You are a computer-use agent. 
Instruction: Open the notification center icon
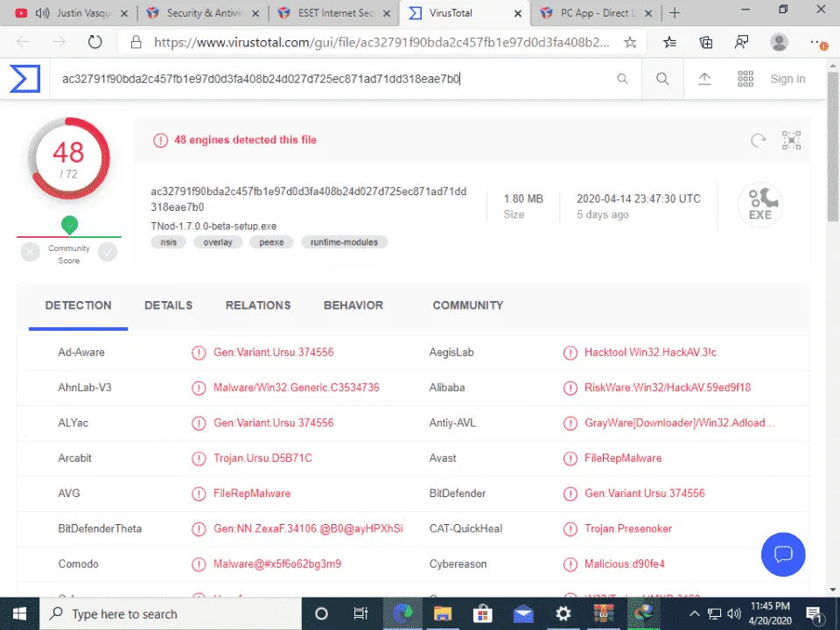(815, 614)
